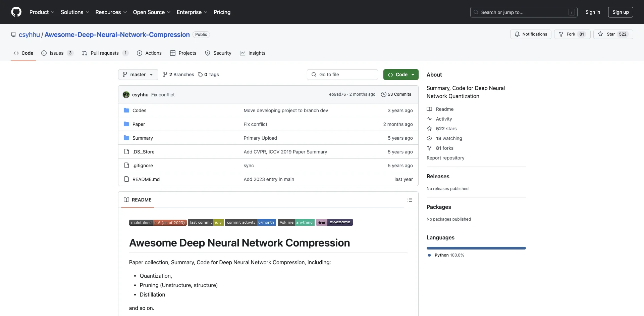Open the Readme link in About
Viewport: 644px width, 316px height.
coord(440,109)
